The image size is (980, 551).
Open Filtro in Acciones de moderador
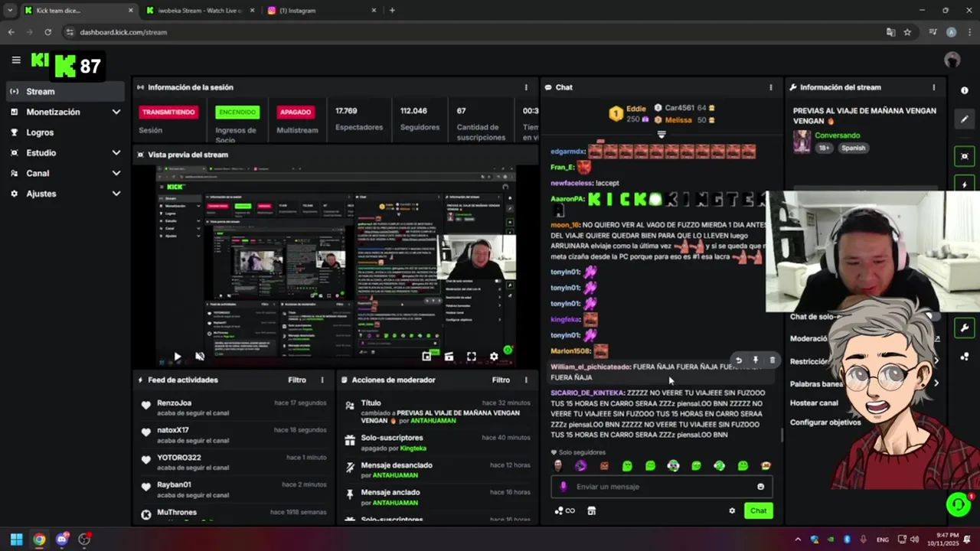point(501,380)
